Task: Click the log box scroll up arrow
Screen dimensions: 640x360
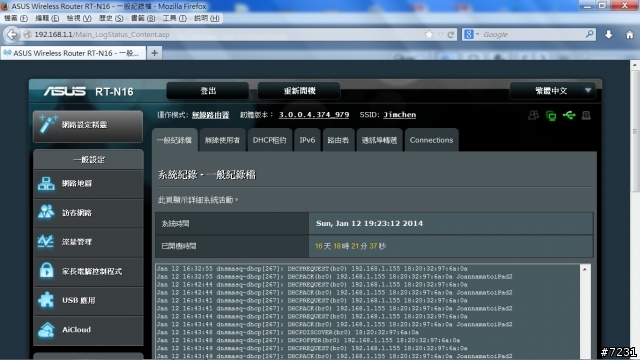Action: (585, 270)
